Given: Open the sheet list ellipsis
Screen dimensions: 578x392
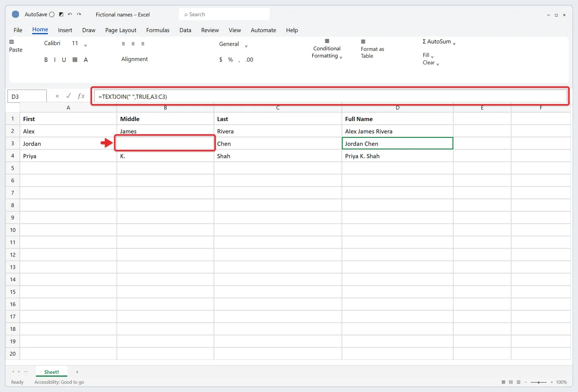Looking at the screenshot, I should click(x=26, y=372).
